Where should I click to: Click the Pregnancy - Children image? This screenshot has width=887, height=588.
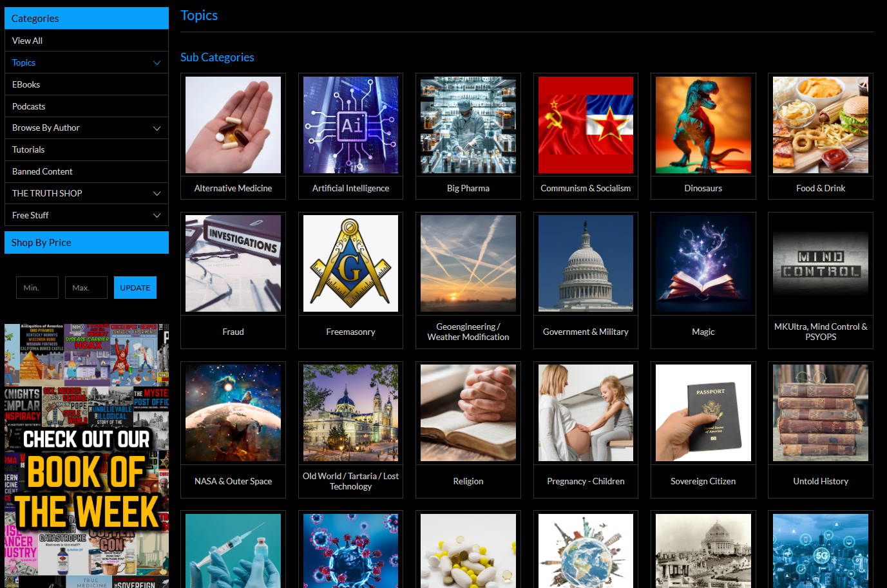click(586, 413)
